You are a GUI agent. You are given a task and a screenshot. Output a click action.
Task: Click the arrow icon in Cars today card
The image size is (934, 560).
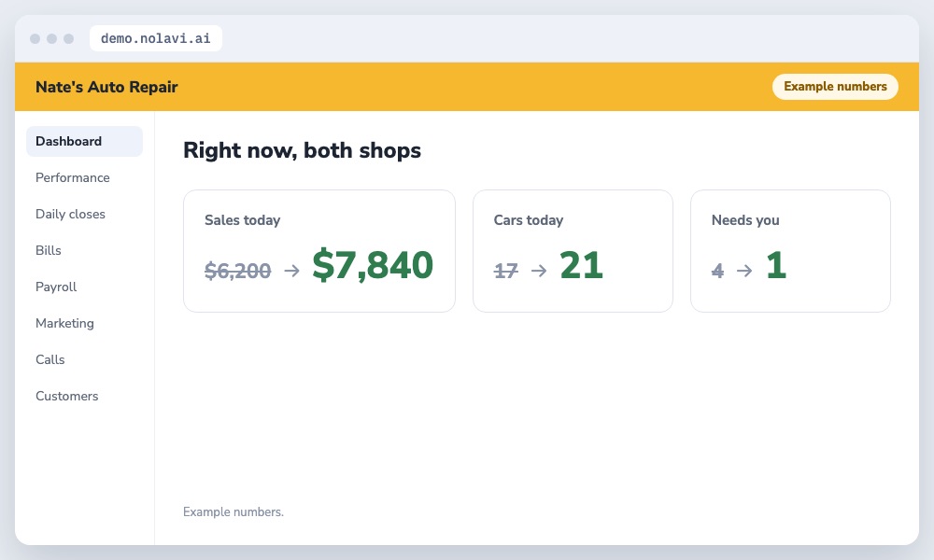tap(539, 271)
